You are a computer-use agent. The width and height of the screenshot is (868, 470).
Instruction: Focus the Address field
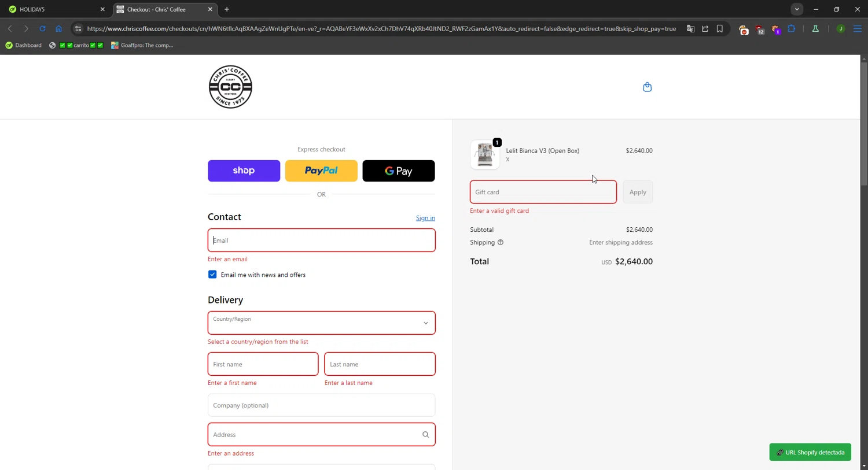[321, 435]
